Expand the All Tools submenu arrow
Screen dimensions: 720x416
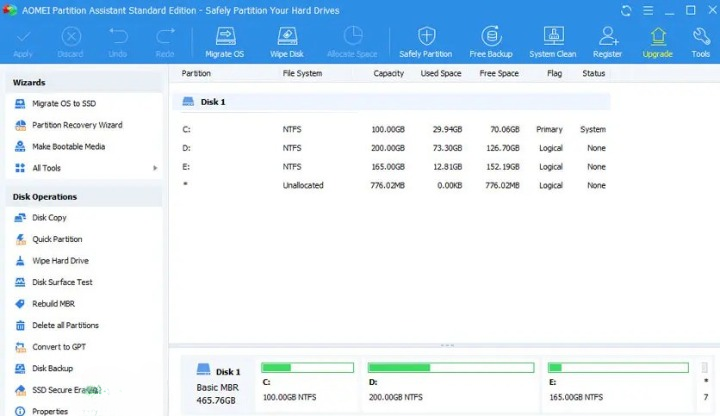[155, 168]
